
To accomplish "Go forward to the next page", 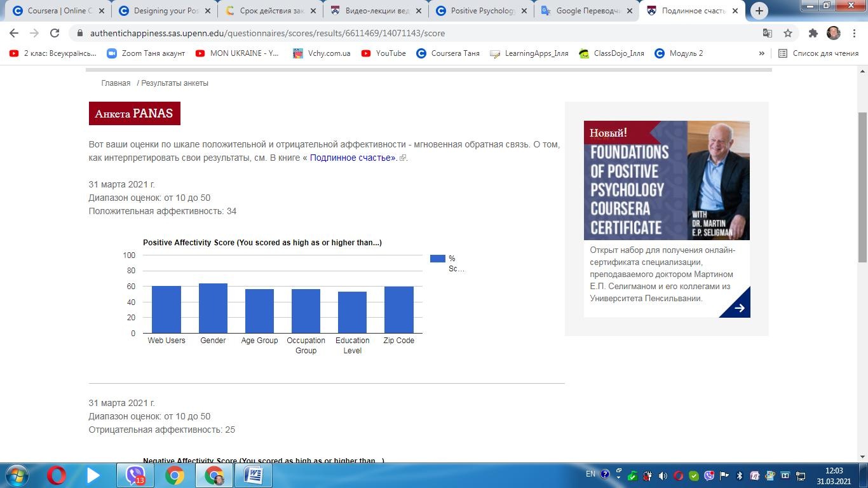I will (34, 33).
